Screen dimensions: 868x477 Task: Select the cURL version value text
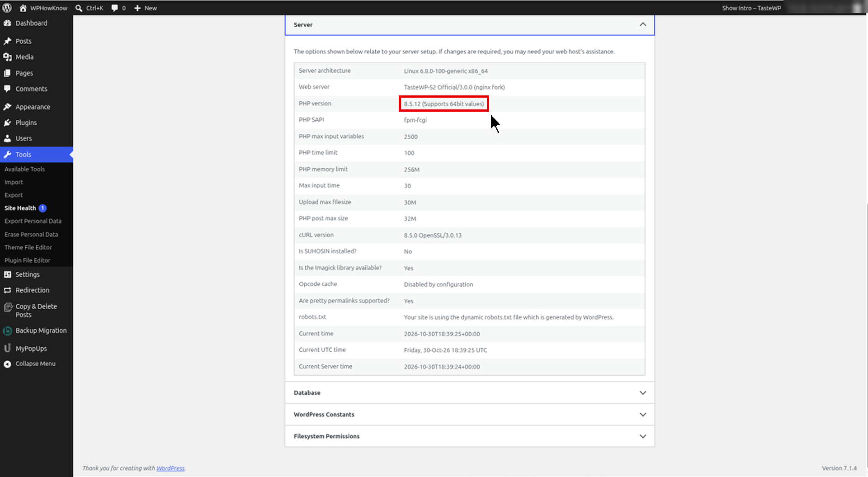pos(433,236)
